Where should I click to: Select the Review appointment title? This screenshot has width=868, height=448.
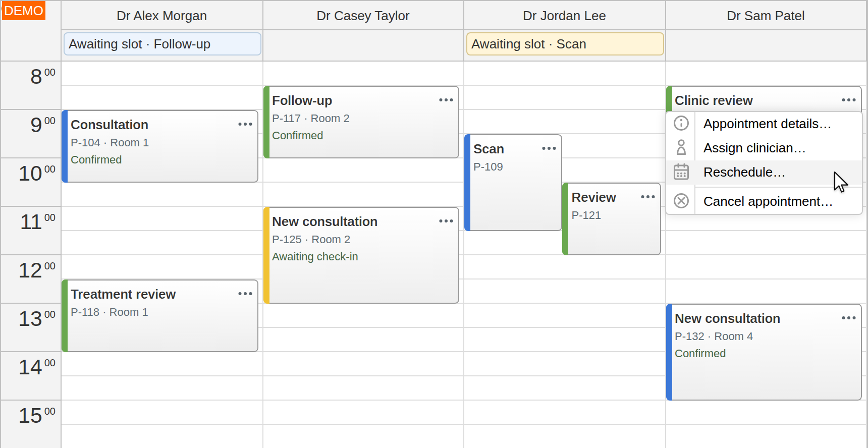click(593, 197)
